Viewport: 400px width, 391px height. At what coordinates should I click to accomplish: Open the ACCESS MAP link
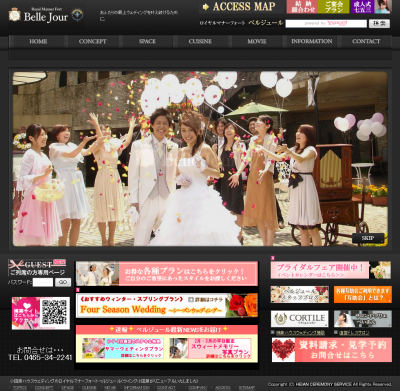point(244,7)
